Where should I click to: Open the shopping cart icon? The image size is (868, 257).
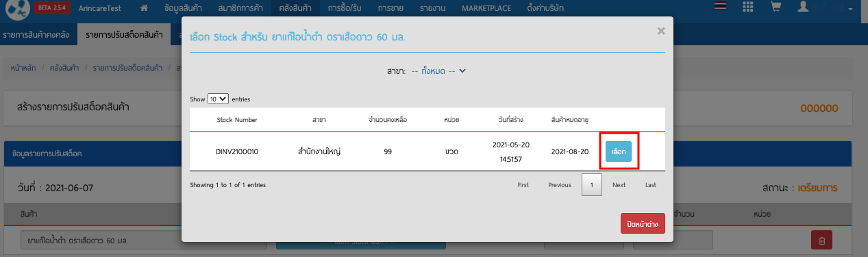[x=776, y=8]
